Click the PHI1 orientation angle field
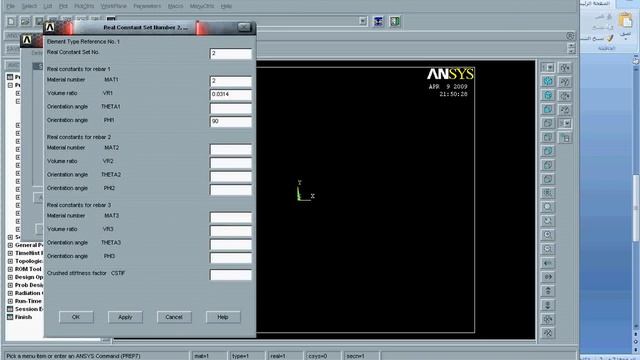The image size is (640, 360). [x=231, y=122]
